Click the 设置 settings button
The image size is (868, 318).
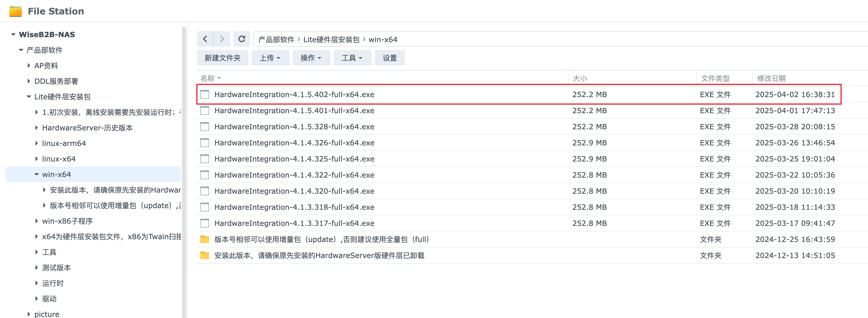click(390, 58)
